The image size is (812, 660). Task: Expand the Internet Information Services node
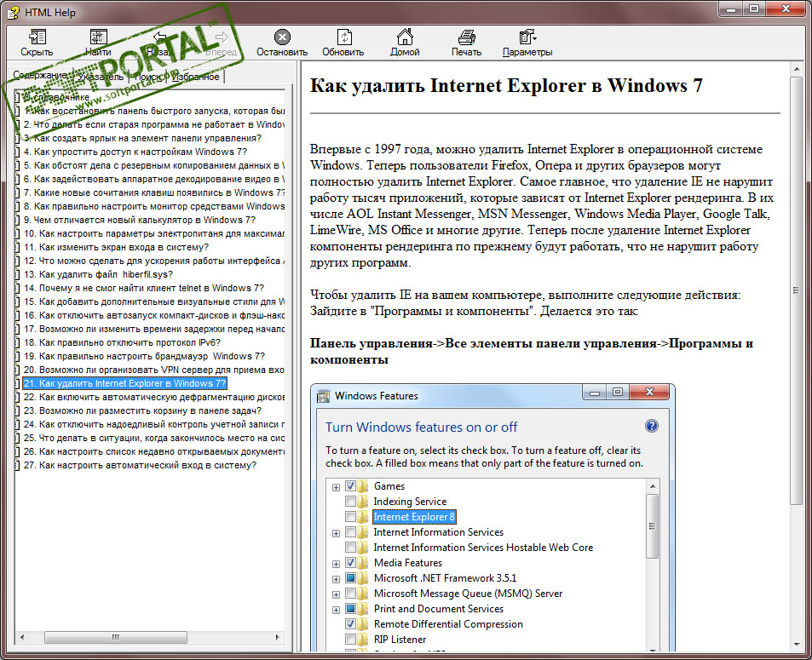(x=336, y=533)
